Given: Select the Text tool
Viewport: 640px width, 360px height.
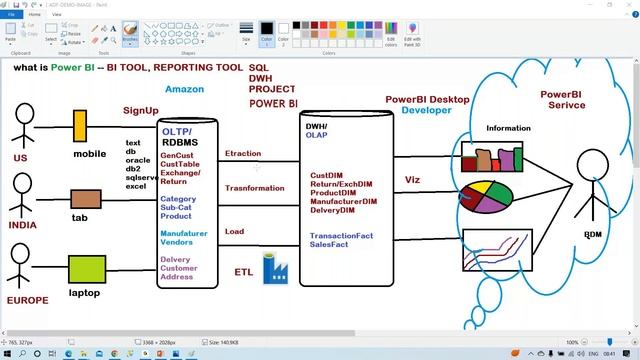Looking at the screenshot, I should (113, 28).
